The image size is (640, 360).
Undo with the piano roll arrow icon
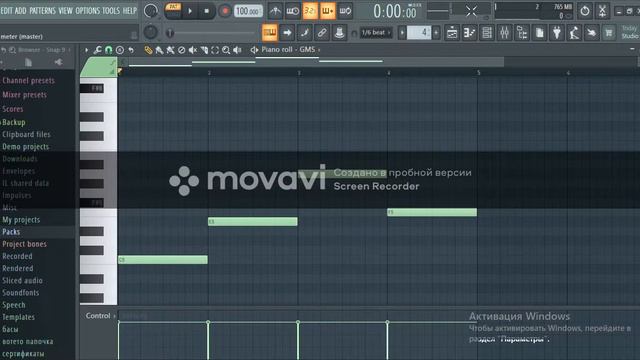tap(131, 50)
